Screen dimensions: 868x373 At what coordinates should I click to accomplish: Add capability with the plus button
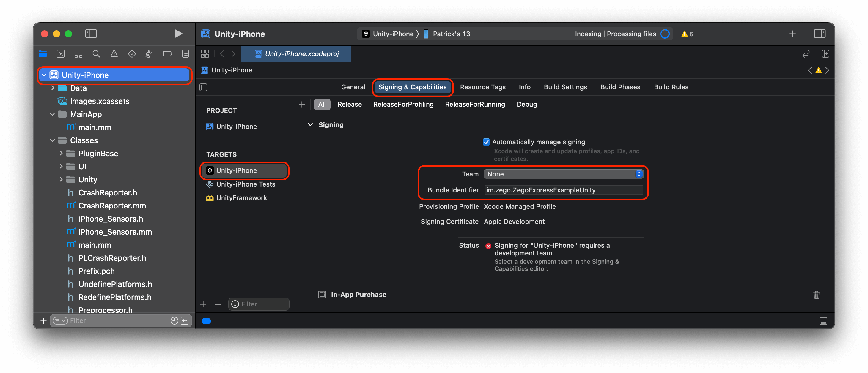(x=302, y=104)
